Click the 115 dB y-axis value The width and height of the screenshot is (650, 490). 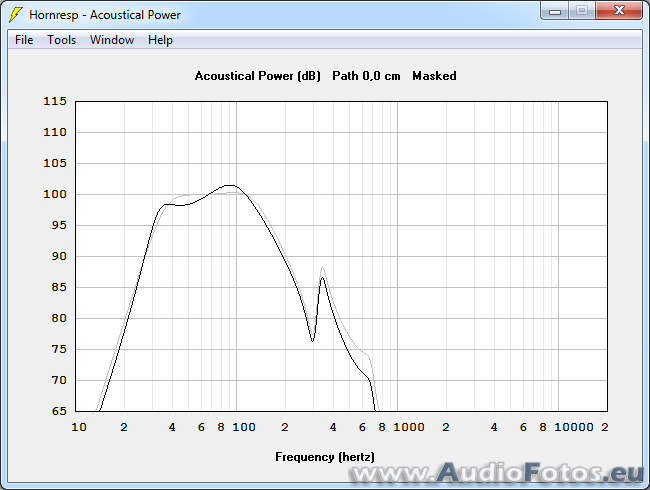pyautogui.click(x=55, y=101)
